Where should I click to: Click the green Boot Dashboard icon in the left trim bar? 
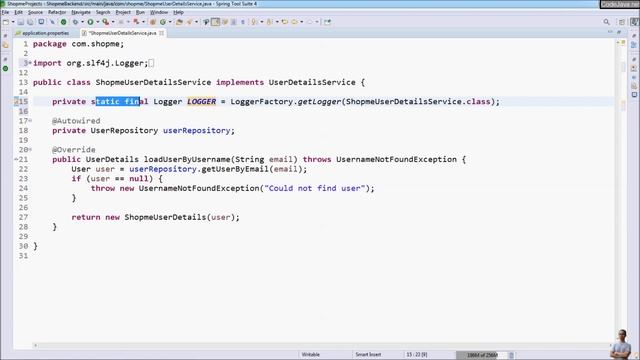[5, 69]
